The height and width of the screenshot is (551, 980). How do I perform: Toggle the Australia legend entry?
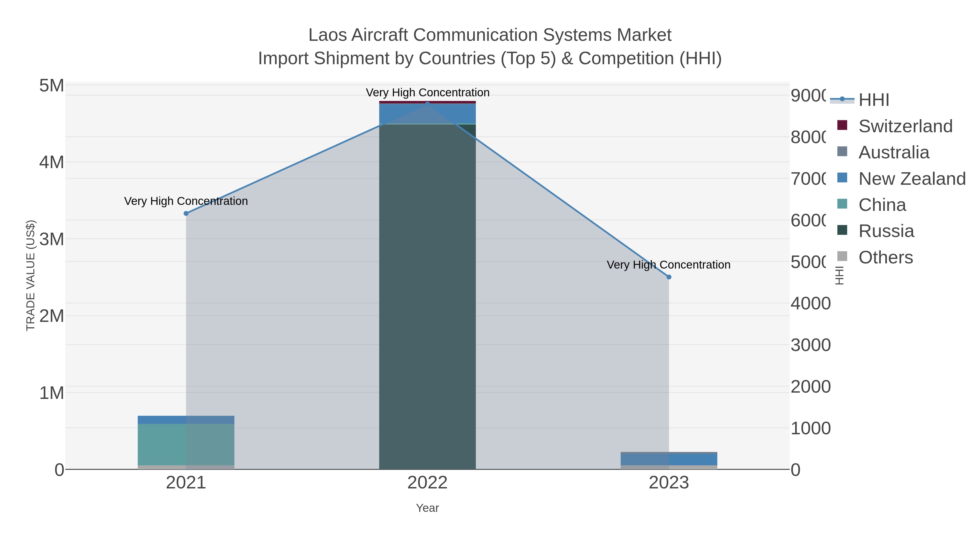pos(883,152)
